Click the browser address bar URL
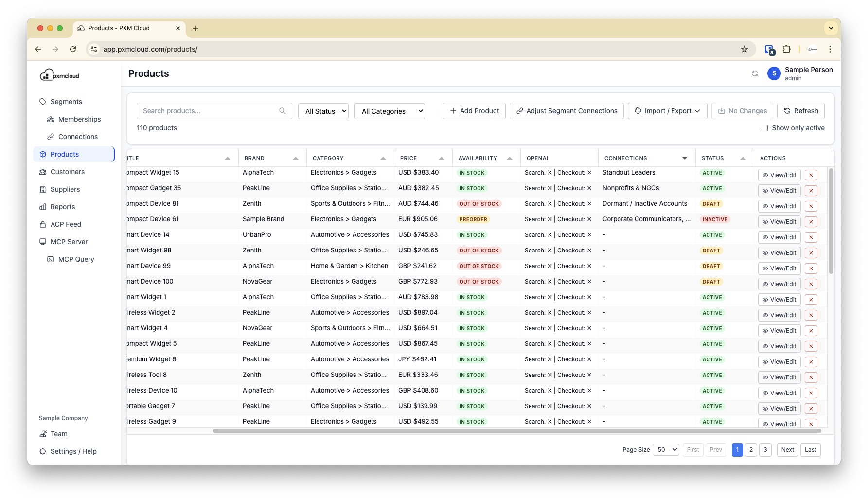868x501 pixels. click(x=150, y=49)
